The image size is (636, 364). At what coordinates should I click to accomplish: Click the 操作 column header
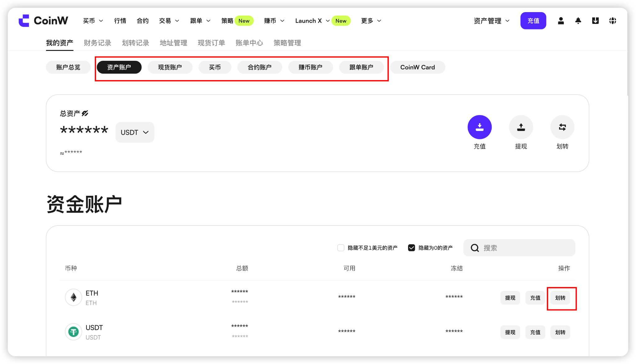[x=564, y=268]
